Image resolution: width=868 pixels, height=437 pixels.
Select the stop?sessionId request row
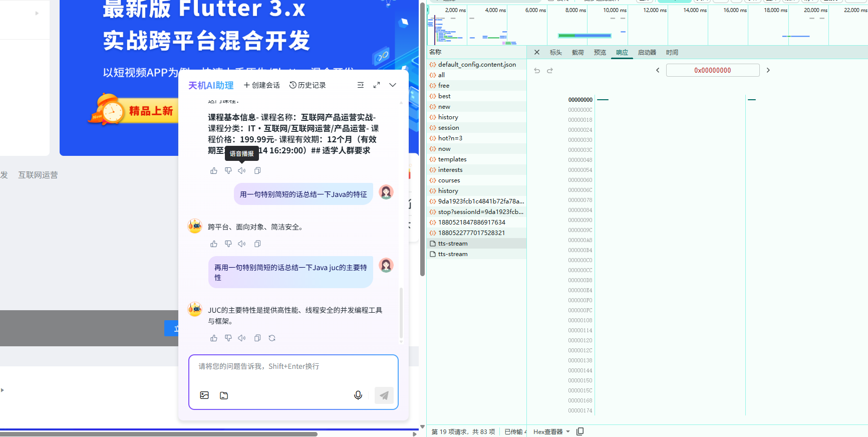pyautogui.click(x=476, y=212)
